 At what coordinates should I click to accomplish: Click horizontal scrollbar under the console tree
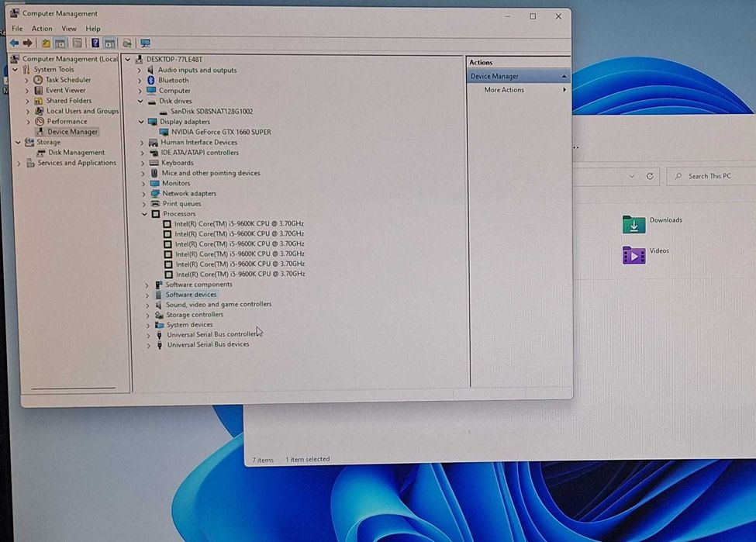(74, 388)
